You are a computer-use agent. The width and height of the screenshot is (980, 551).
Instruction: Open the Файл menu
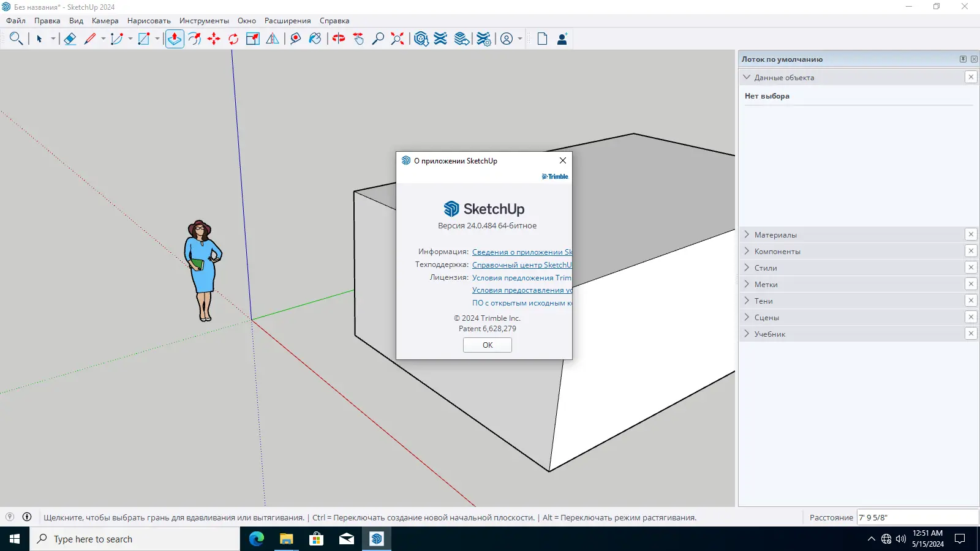pos(16,21)
